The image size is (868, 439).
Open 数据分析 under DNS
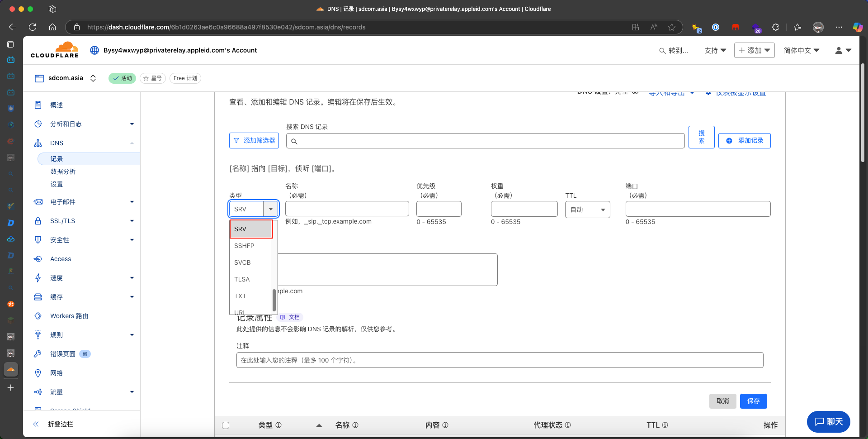(x=63, y=172)
